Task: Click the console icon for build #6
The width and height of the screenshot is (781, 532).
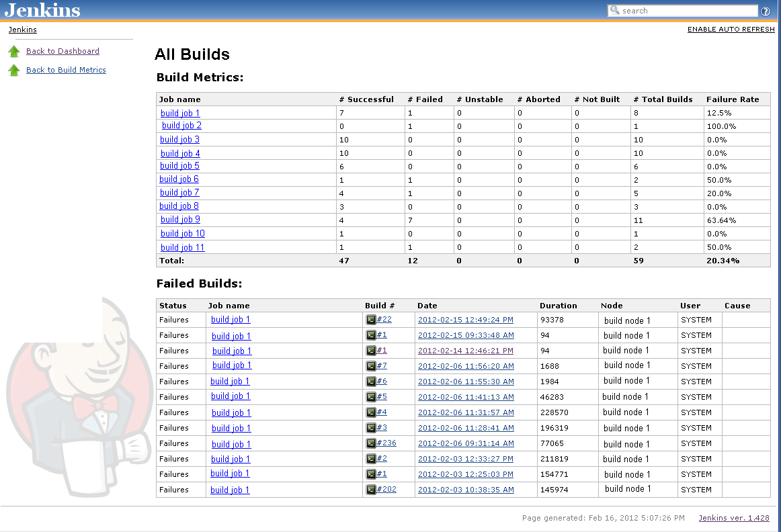Action: (371, 381)
